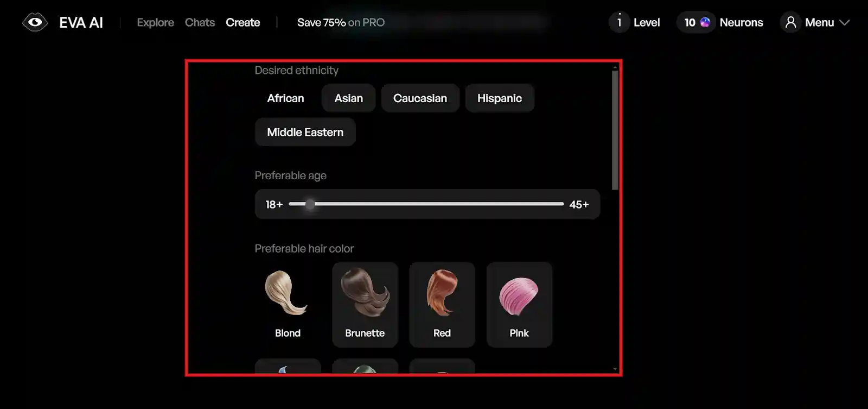This screenshot has width=868, height=409.
Task: Click the Desired ethnicity heading
Action: click(x=296, y=70)
